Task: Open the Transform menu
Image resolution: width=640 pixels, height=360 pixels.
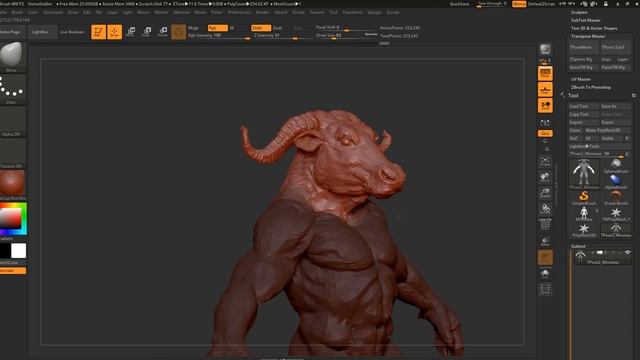Action: (x=352, y=12)
